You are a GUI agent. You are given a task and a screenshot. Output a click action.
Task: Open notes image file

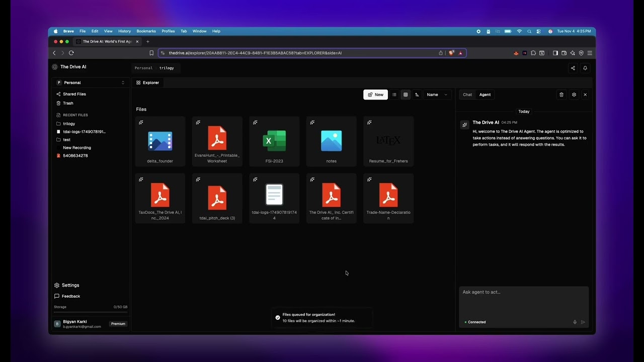coord(331,142)
